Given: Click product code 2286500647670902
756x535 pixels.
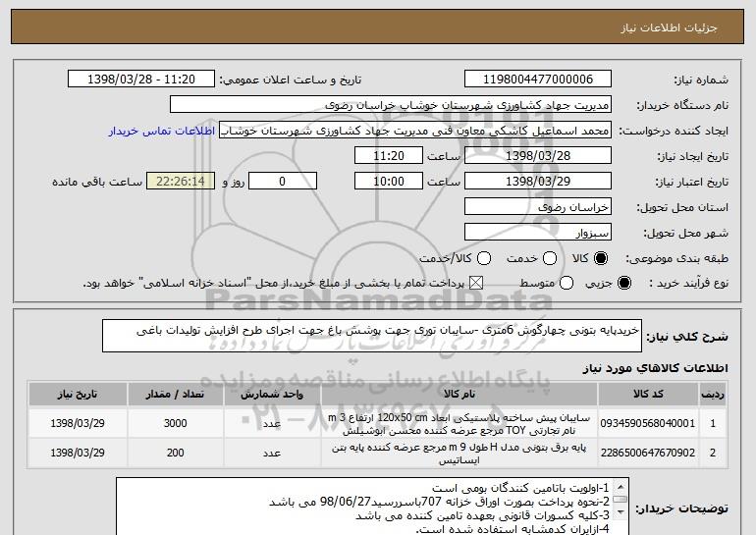Looking at the screenshot, I should coord(648,453).
